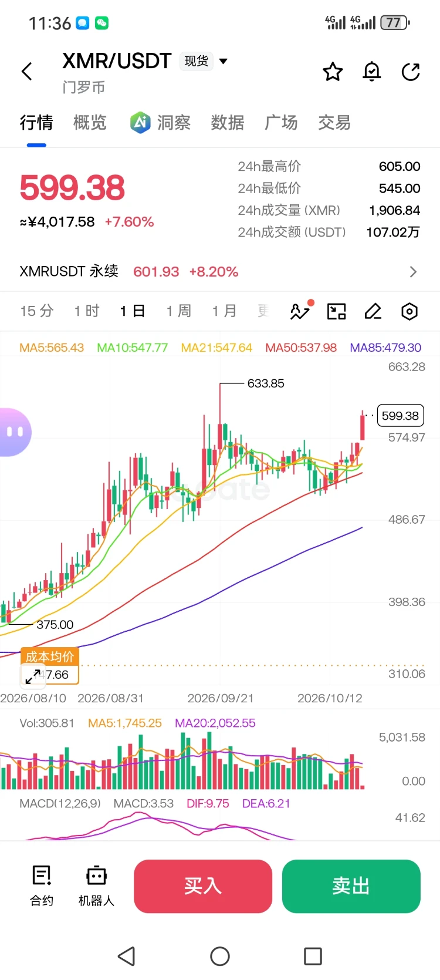This screenshot has width=440, height=980.
Task: Tap 24h成交量 value 1,906.84
Action: pos(394,210)
